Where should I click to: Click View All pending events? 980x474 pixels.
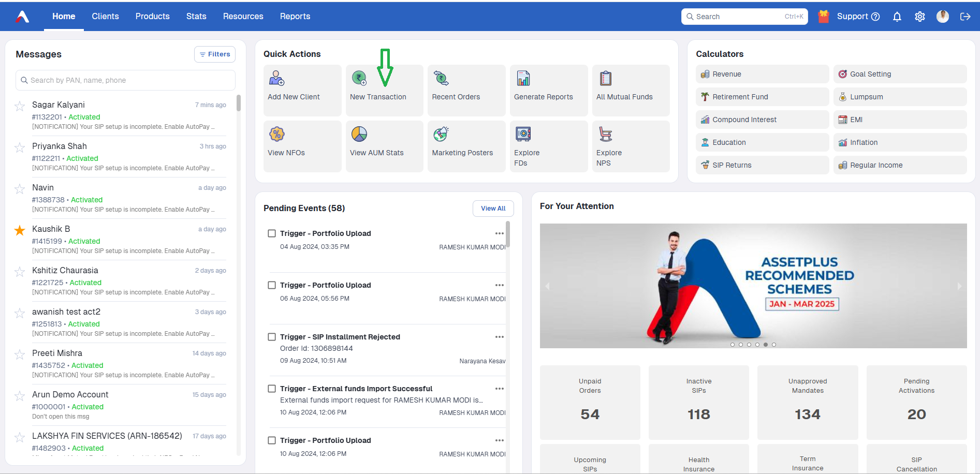[493, 209]
